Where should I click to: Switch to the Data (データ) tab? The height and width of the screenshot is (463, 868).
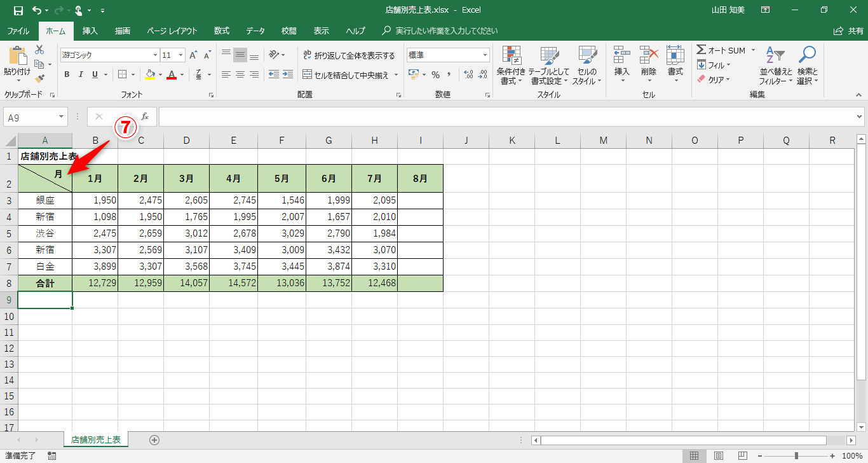tap(255, 31)
